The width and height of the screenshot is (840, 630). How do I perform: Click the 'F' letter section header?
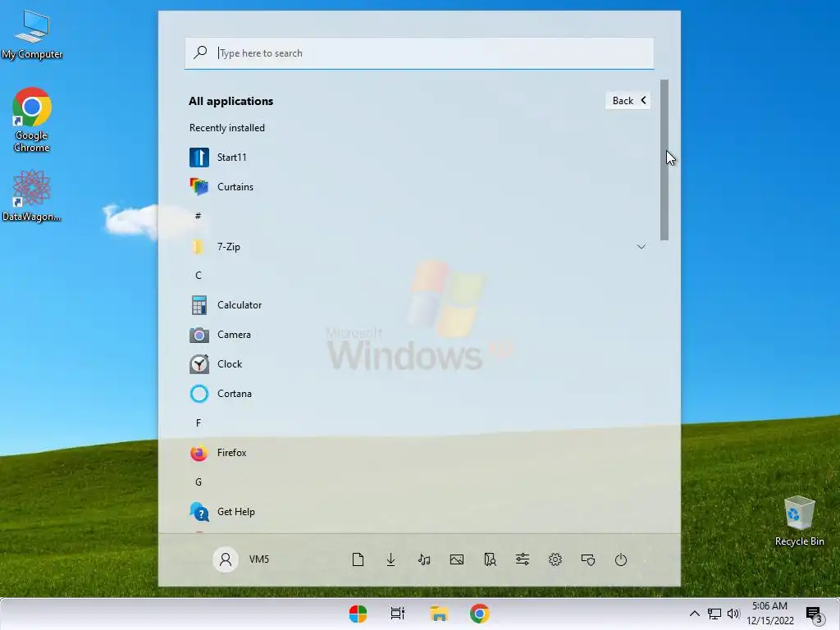click(199, 423)
